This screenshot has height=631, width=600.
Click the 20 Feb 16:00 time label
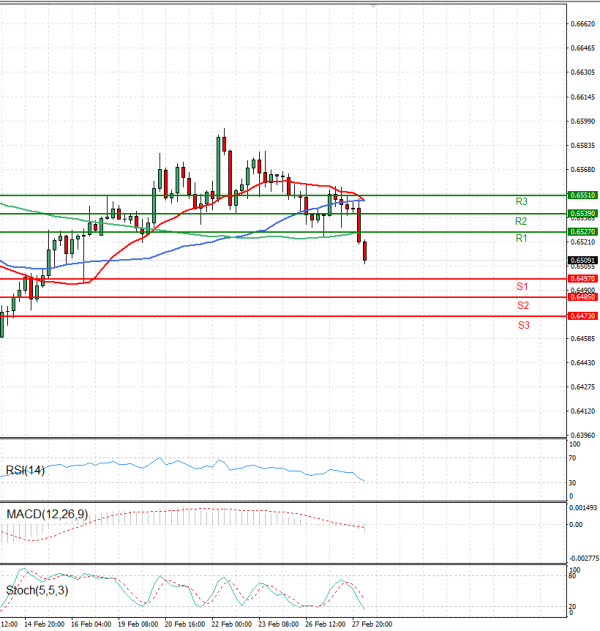(185, 624)
